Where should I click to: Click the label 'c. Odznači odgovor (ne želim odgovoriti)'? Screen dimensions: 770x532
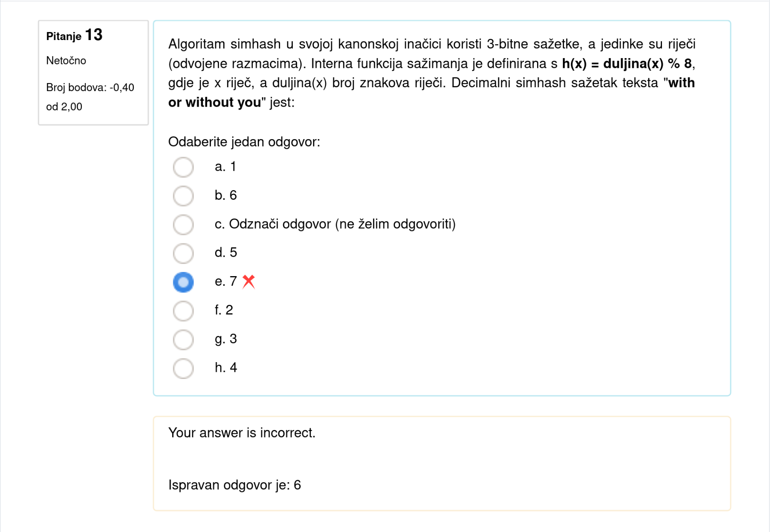pos(335,224)
